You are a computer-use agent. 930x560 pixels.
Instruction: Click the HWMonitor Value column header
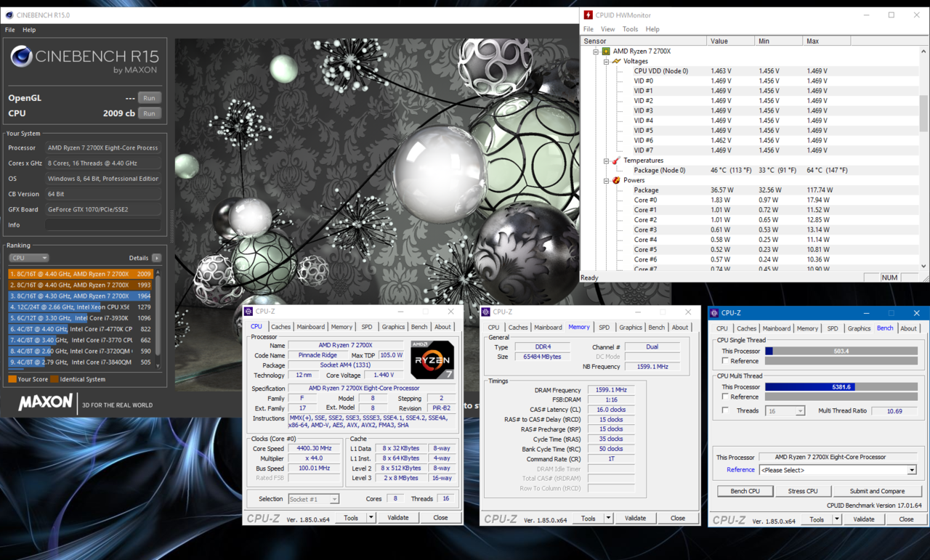click(x=732, y=41)
